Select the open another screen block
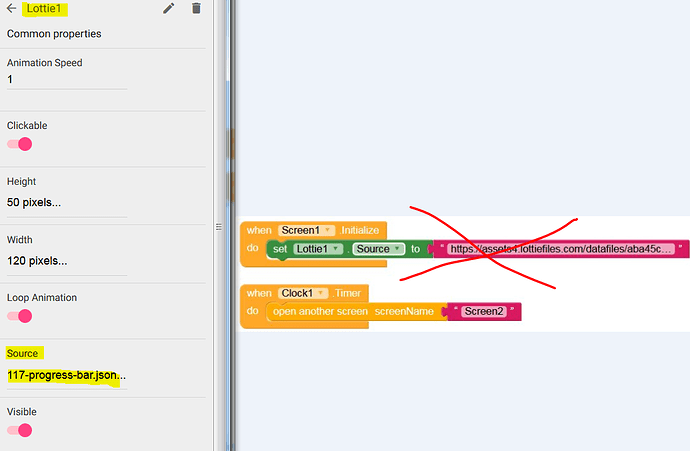 tap(354, 312)
